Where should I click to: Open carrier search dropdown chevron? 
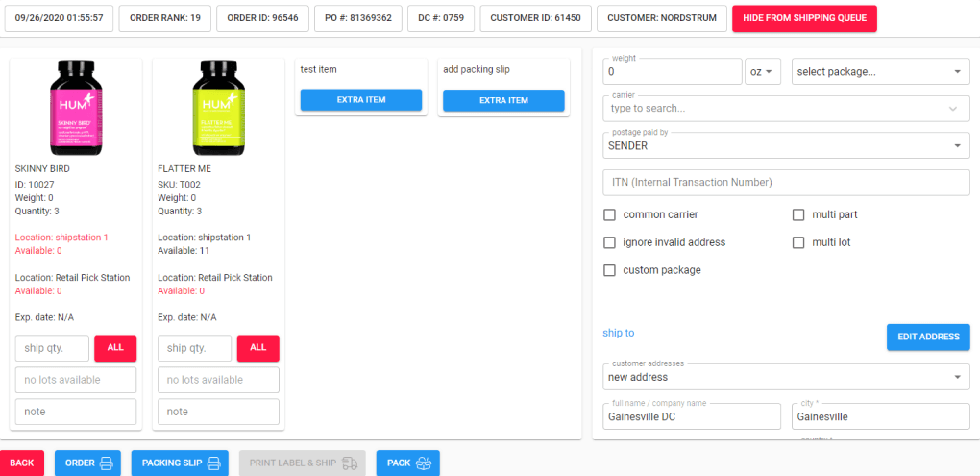953,109
